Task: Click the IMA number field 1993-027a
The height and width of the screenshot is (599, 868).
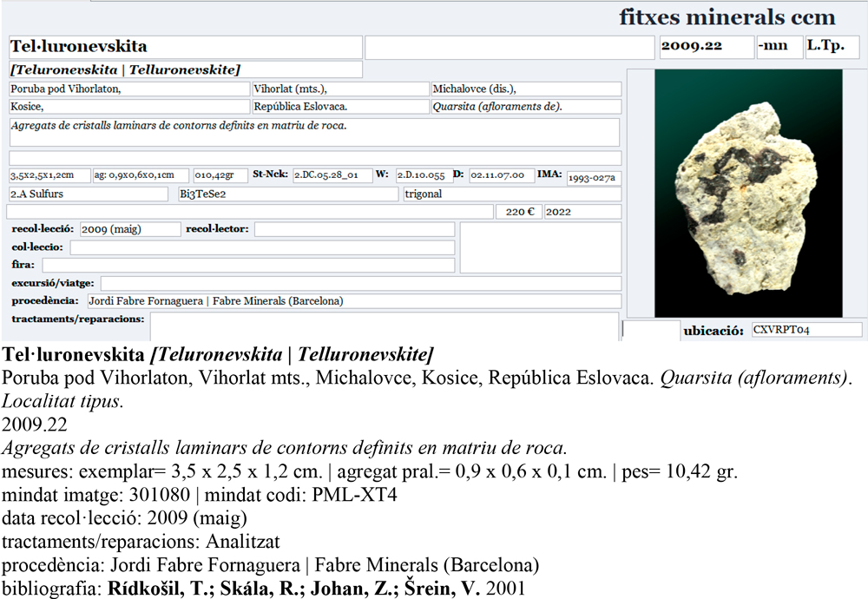Action: pos(594,178)
